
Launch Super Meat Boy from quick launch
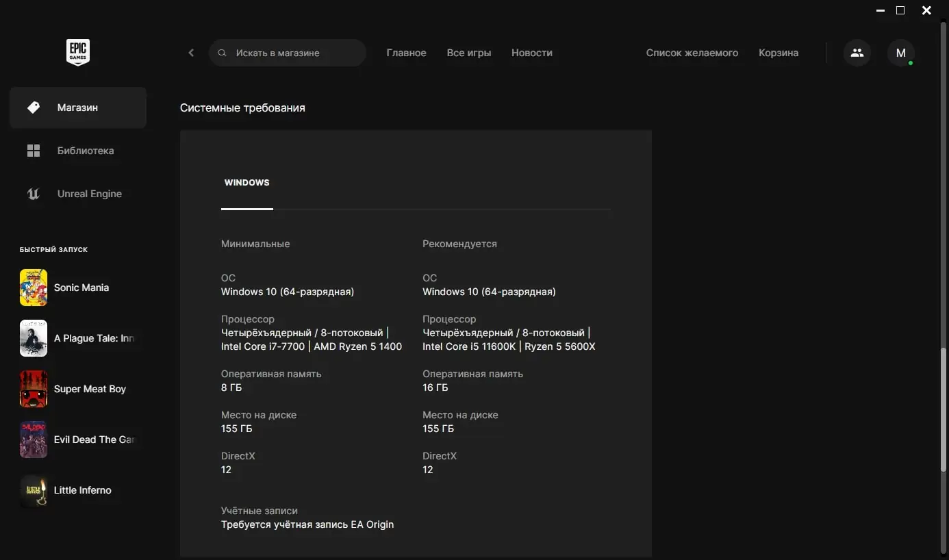pyautogui.click(x=78, y=389)
